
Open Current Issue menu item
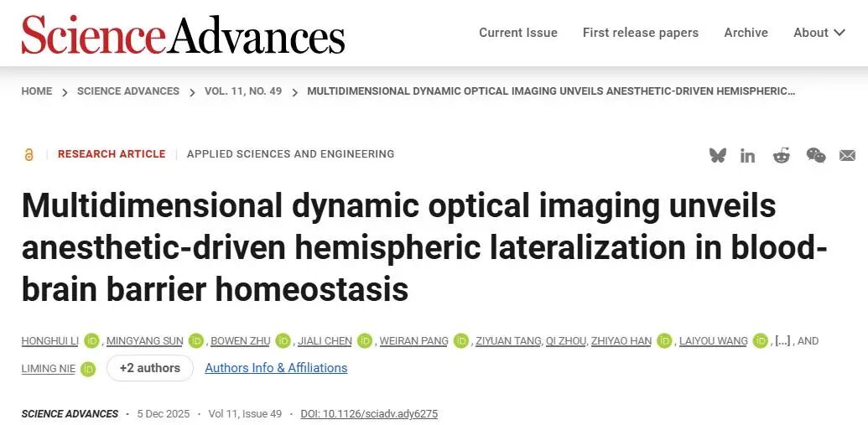[517, 33]
